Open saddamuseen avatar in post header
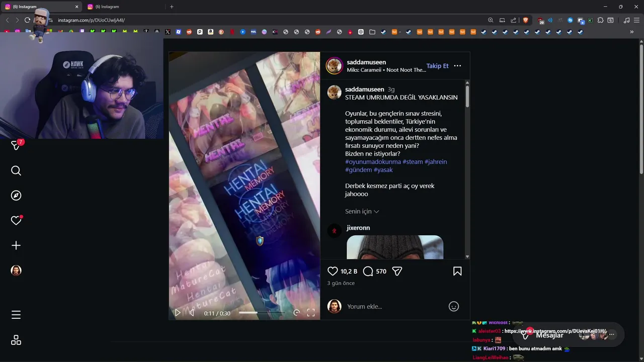The width and height of the screenshot is (644, 362). click(x=335, y=66)
